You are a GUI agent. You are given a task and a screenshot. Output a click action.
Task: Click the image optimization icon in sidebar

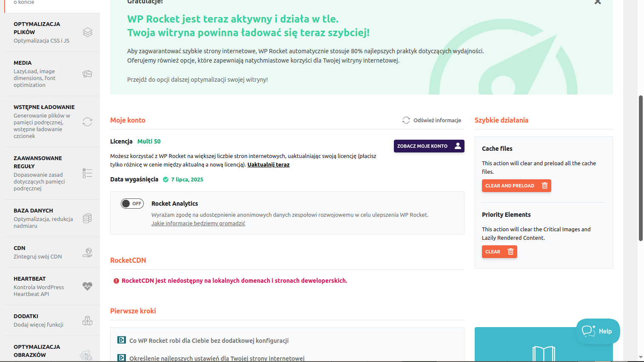86,355
